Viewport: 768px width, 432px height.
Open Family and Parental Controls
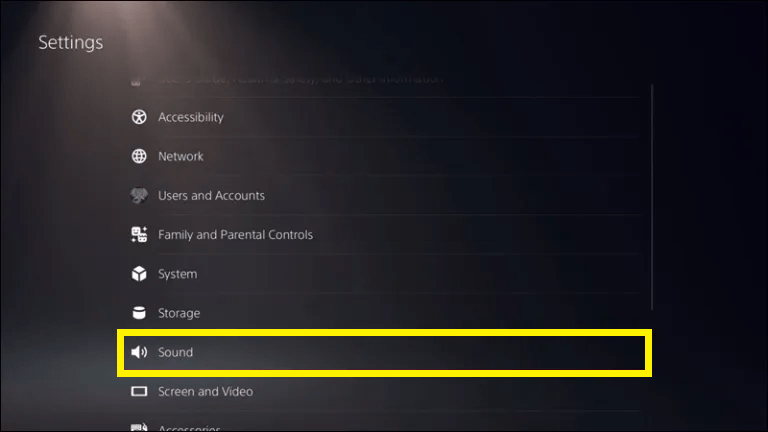click(384, 235)
